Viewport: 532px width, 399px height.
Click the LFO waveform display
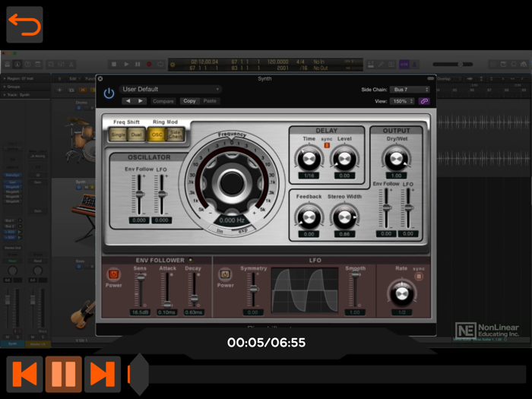305,290
